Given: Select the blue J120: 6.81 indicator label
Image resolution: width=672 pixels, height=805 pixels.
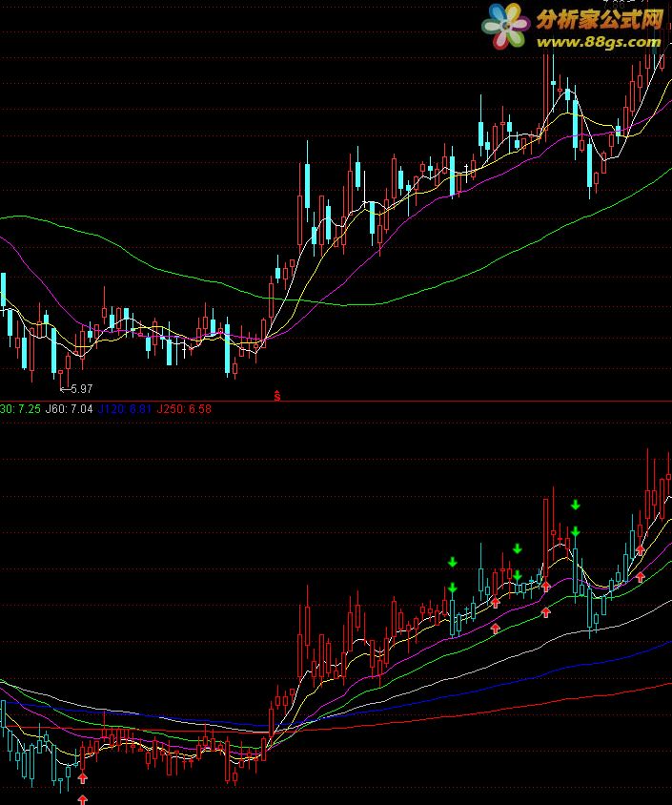Looking at the screenshot, I should (125, 409).
